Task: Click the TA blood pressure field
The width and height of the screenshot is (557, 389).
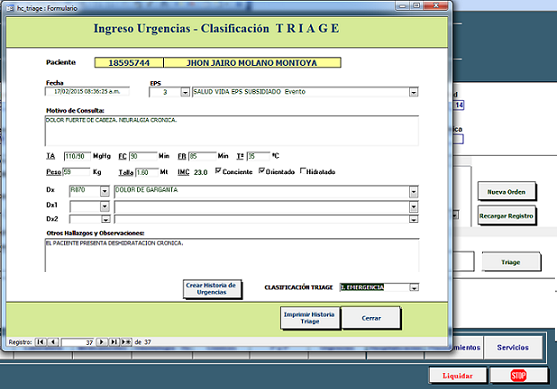Action: click(x=77, y=156)
